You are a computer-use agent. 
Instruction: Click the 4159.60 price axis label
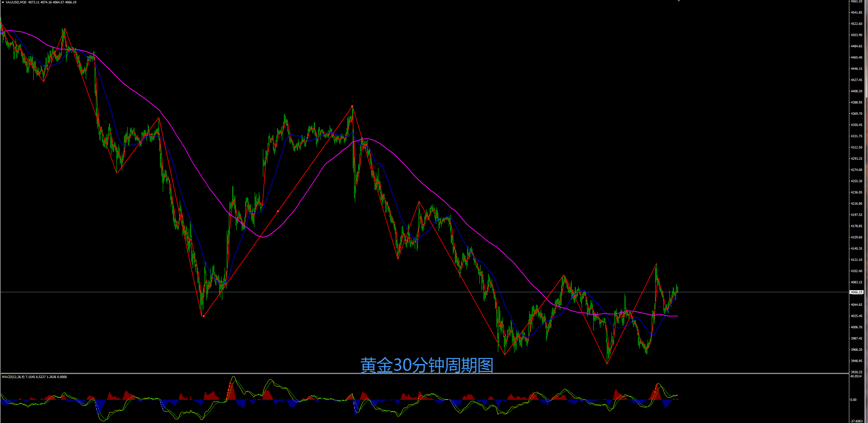[856, 237]
